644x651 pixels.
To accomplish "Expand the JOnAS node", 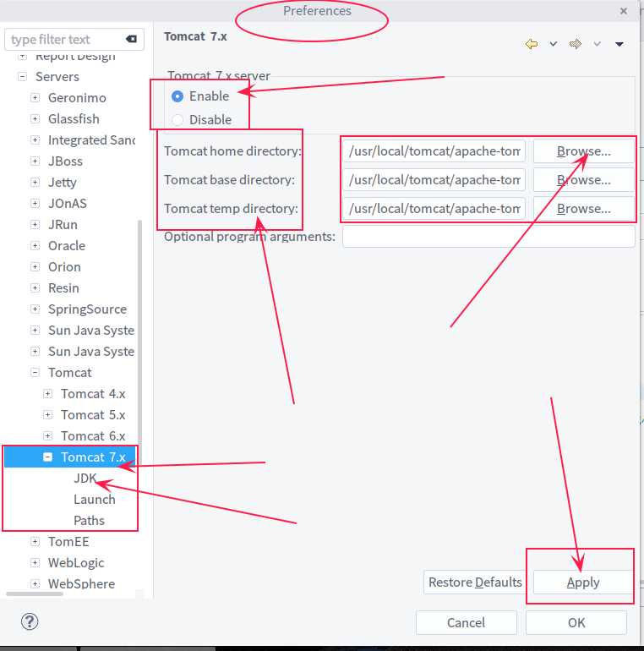I will pos(35,204).
